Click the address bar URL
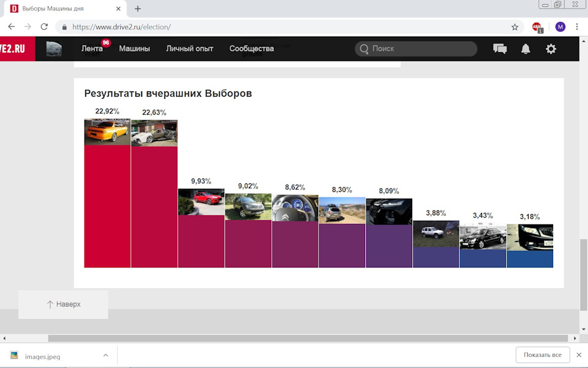588x368 pixels. tap(121, 27)
